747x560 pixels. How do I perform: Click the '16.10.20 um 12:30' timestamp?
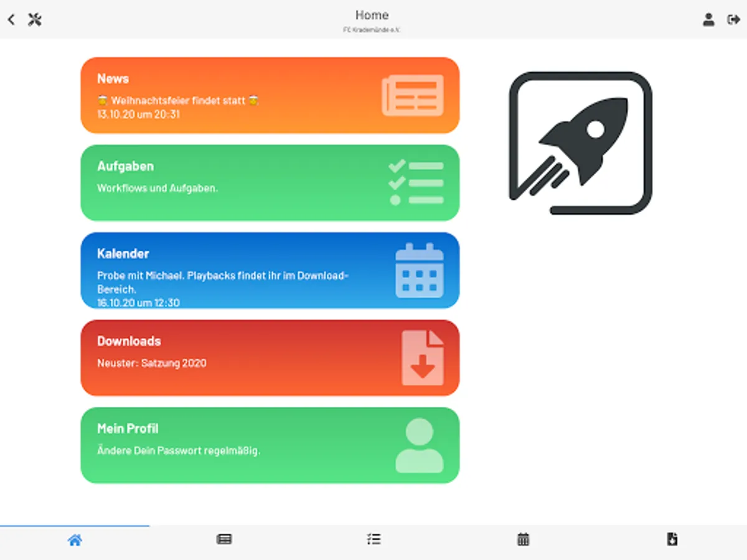click(139, 303)
